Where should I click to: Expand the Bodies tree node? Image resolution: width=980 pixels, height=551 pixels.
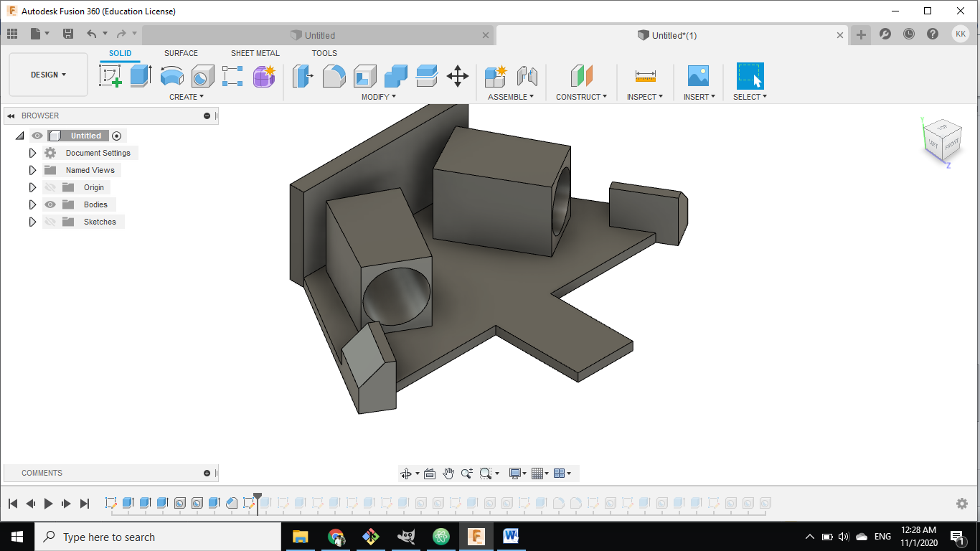[x=32, y=204]
